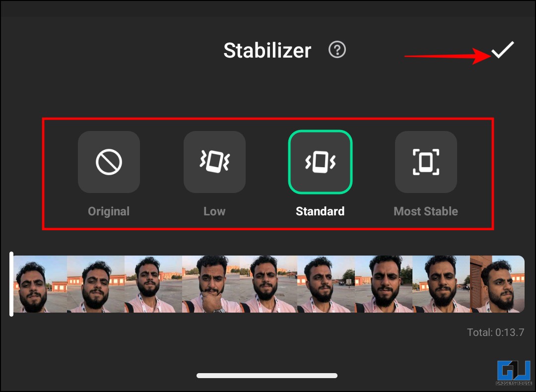Pick the Most Stable icon
This screenshot has height=392, width=536.
coord(426,162)
